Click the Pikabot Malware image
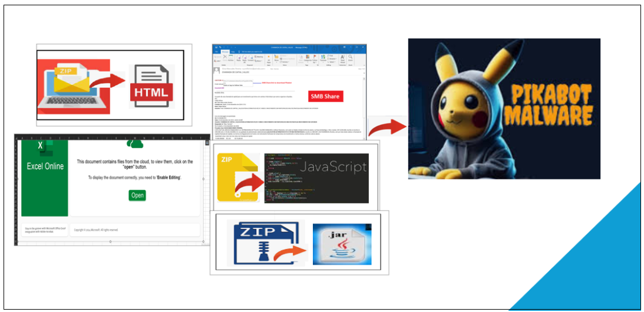 click(504, 108)
